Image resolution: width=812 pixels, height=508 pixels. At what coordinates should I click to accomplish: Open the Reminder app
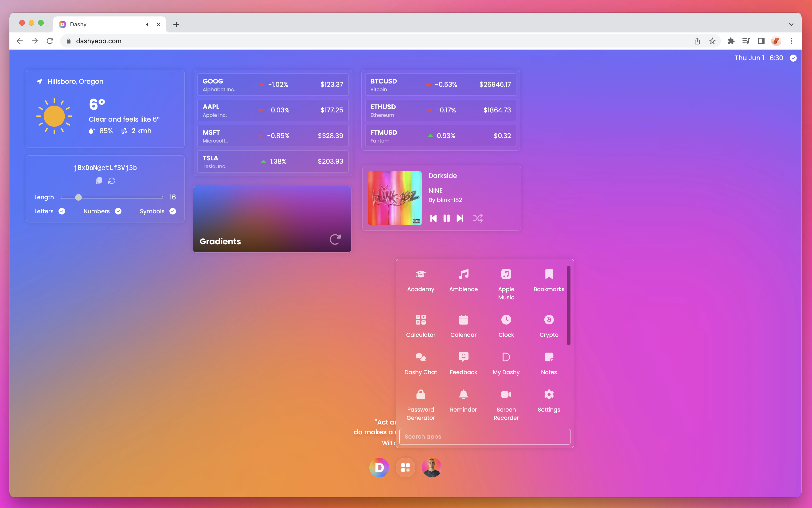pyautogui.click(x=463, y=401)
